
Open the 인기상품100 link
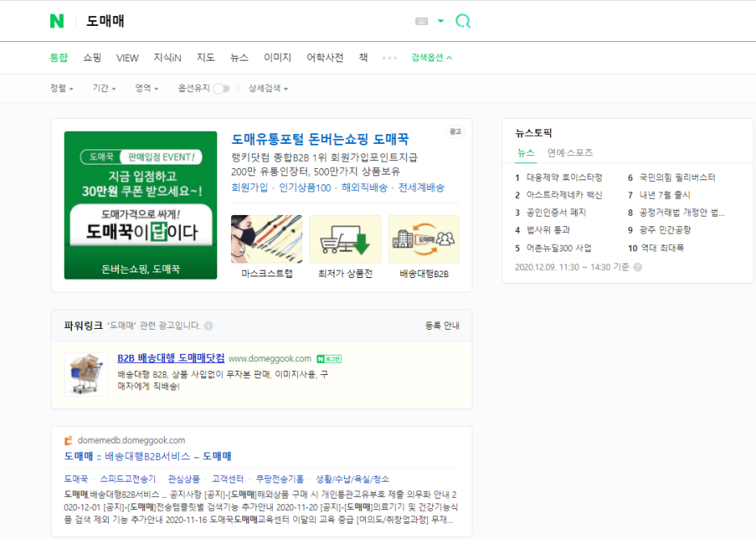click(x=304, y=187)
